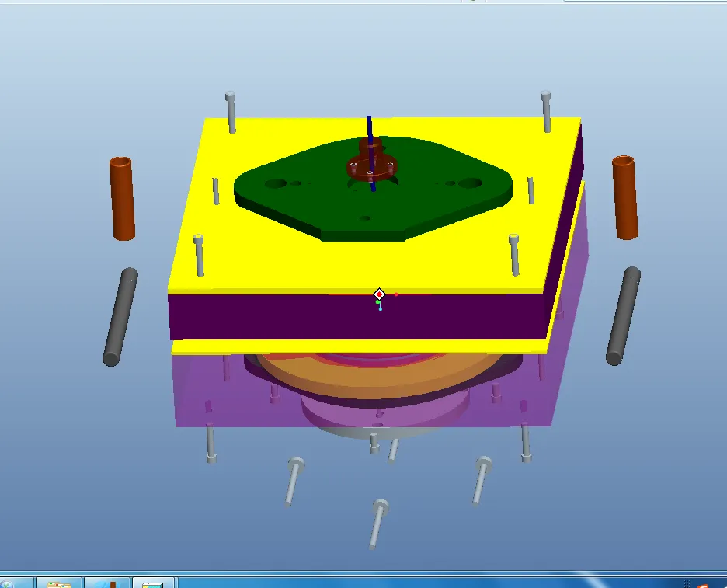Select the lower-right angled screw below the mold
727x588 pixels.
tap(482, 481)
